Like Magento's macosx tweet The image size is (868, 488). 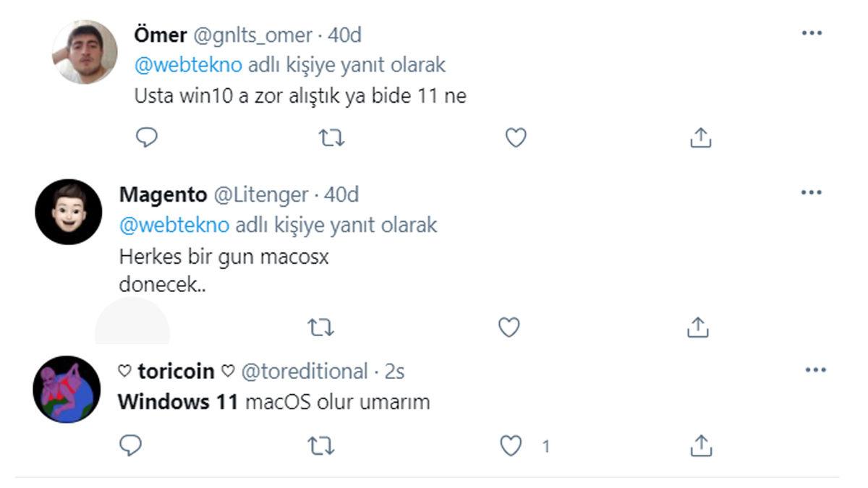[508, 326]
